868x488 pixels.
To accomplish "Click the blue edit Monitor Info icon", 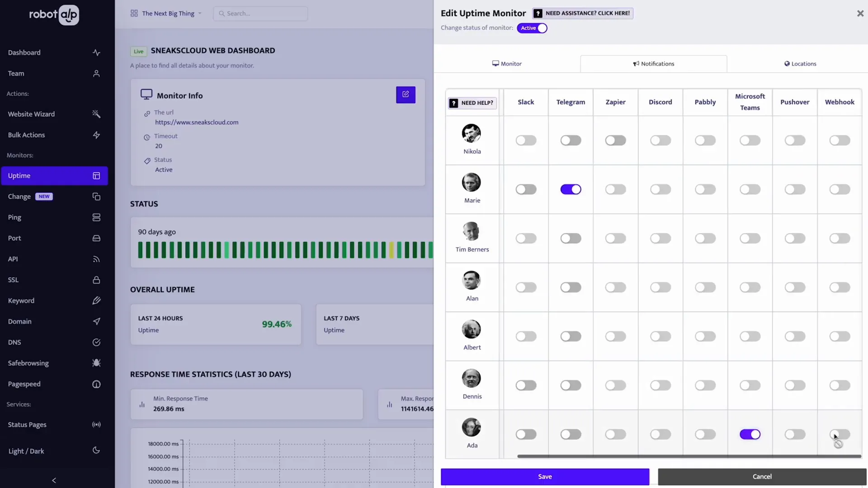I will [406, 94].
